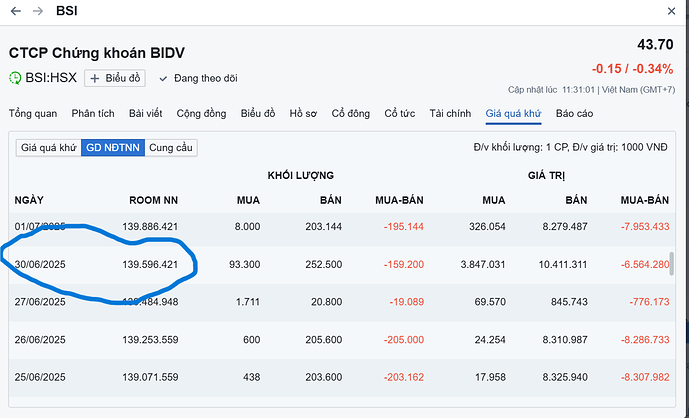Open the Báo cáo tab

(575, 113)
